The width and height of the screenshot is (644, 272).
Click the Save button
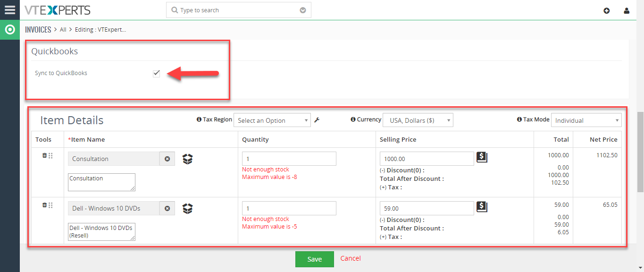[315, 259]
